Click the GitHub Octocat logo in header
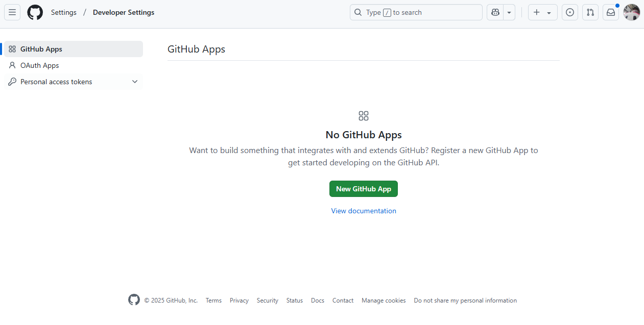 (x=35, y=12)
